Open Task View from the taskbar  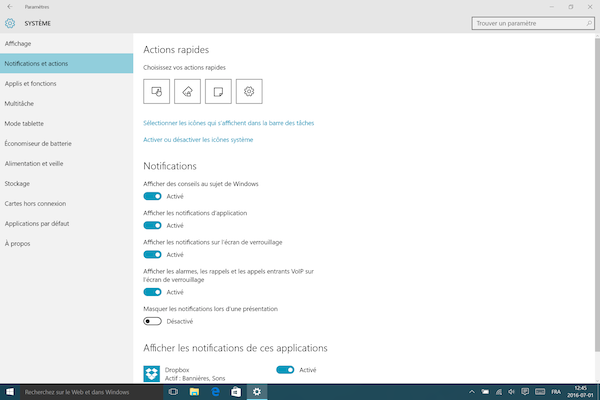tap(173, 392)
